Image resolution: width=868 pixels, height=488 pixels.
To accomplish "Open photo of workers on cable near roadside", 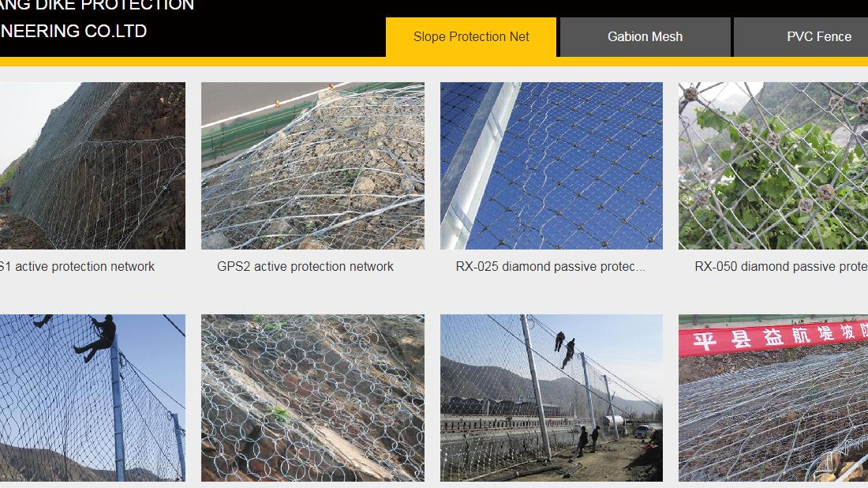I will (552, 398).
